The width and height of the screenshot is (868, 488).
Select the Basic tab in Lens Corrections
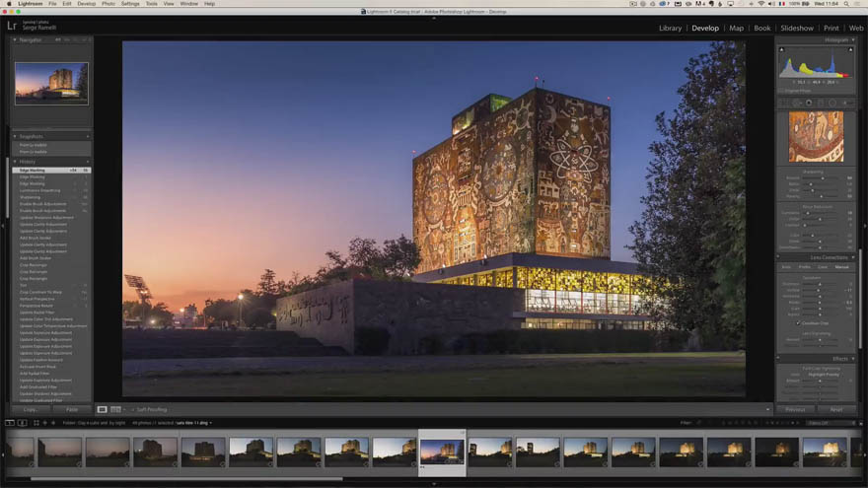pyautogui.click(x=786, y=267)
